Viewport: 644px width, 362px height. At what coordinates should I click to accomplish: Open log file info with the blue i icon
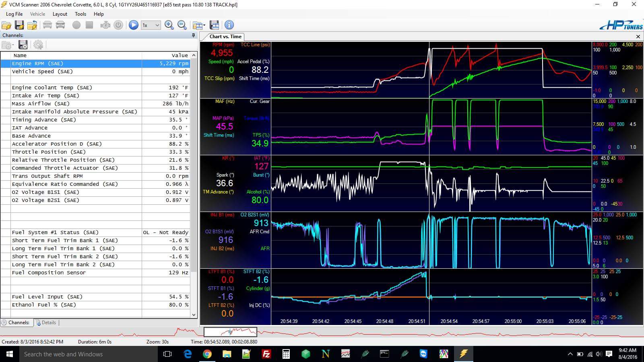229,25
